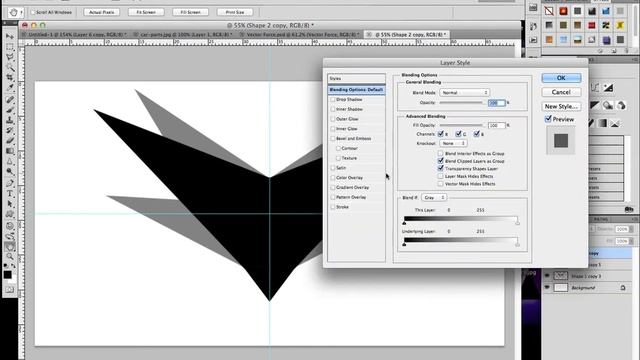Check Blend Interior Effects as Group
Viewport: 640px width, 360px height.
coord(440,153)
